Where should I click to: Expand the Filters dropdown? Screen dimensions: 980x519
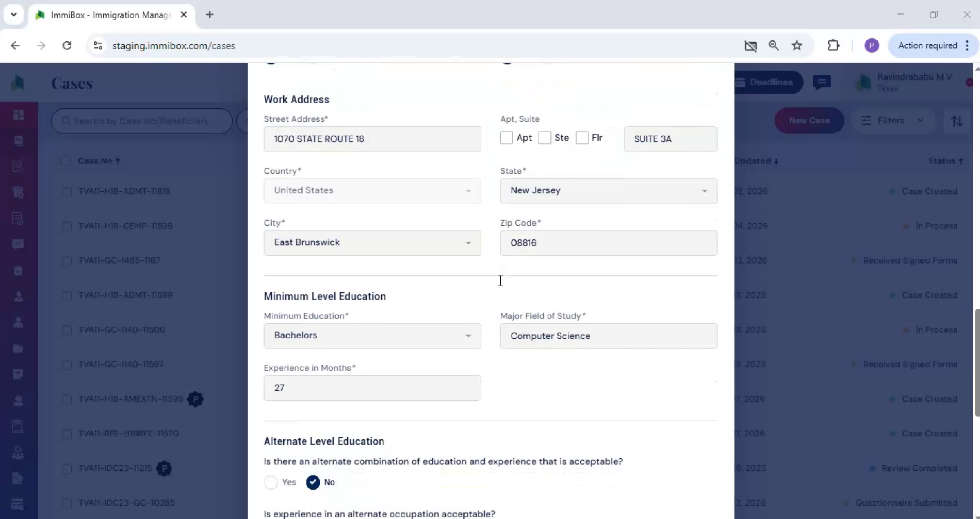[x=893, y=121]
